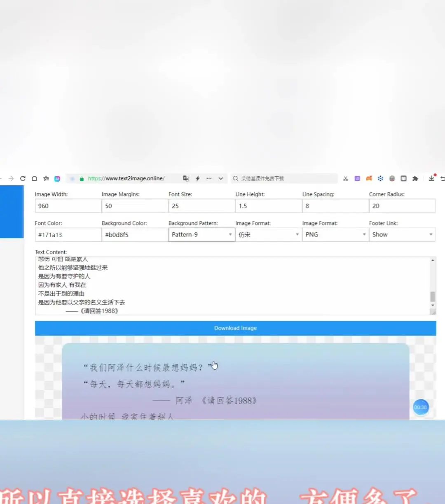Image resolution: width=445 pixels, height=504 pixels.
Task: Click the translate page icon in address bar
Action: 186,178
